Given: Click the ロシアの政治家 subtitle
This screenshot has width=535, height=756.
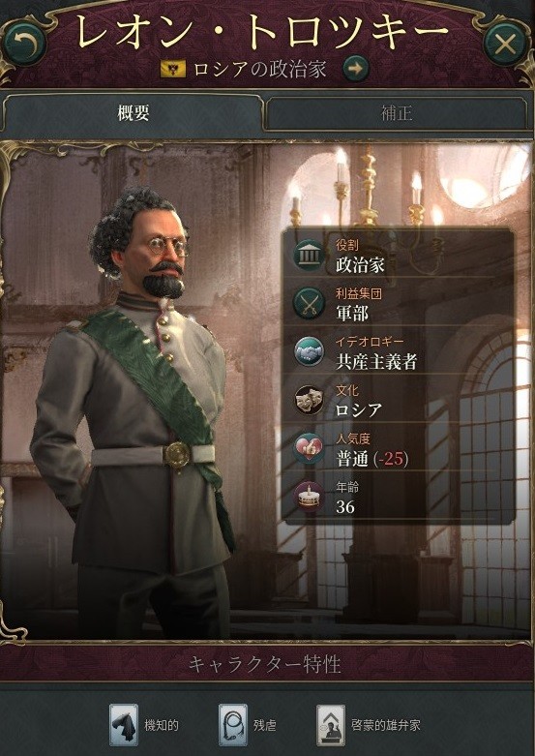Looking at the screenshot, I should click(260, 69).
